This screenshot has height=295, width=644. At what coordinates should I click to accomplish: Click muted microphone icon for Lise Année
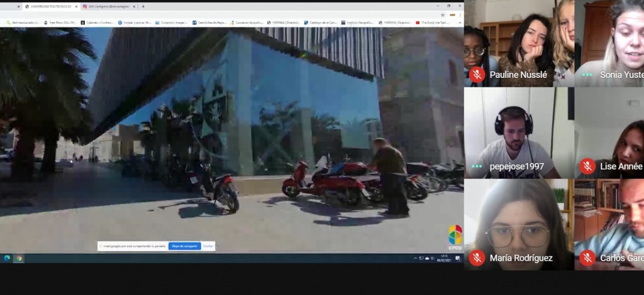pyautogui.click(x=587, y=166)
